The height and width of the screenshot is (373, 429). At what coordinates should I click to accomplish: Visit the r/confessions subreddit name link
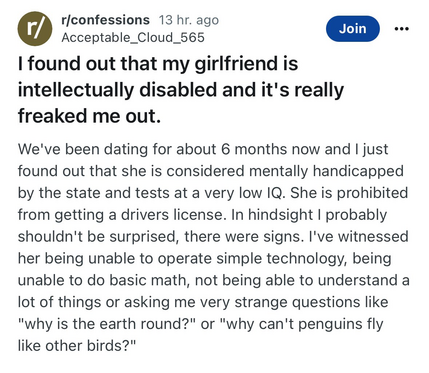pyautogui.click(x=105, y=20)
